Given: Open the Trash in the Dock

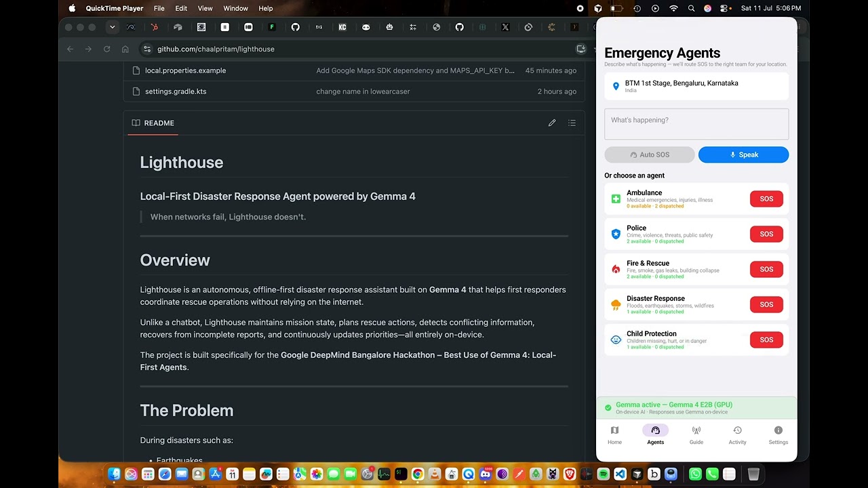Looking at the screenshot, I should (753, 474).
